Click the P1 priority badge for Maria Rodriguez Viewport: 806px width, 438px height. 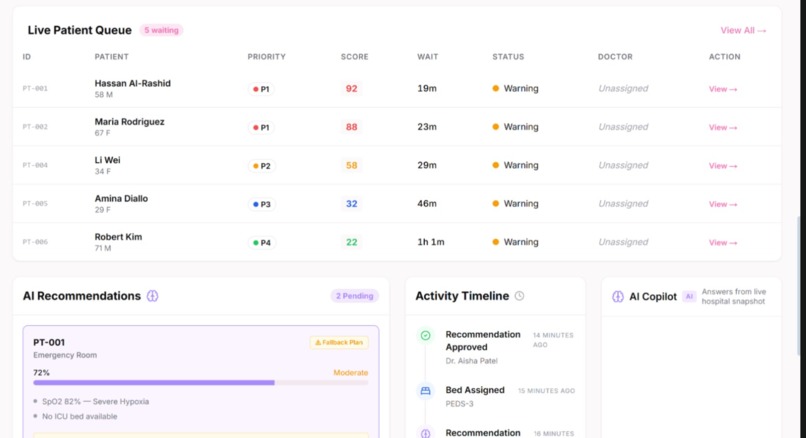261,127
